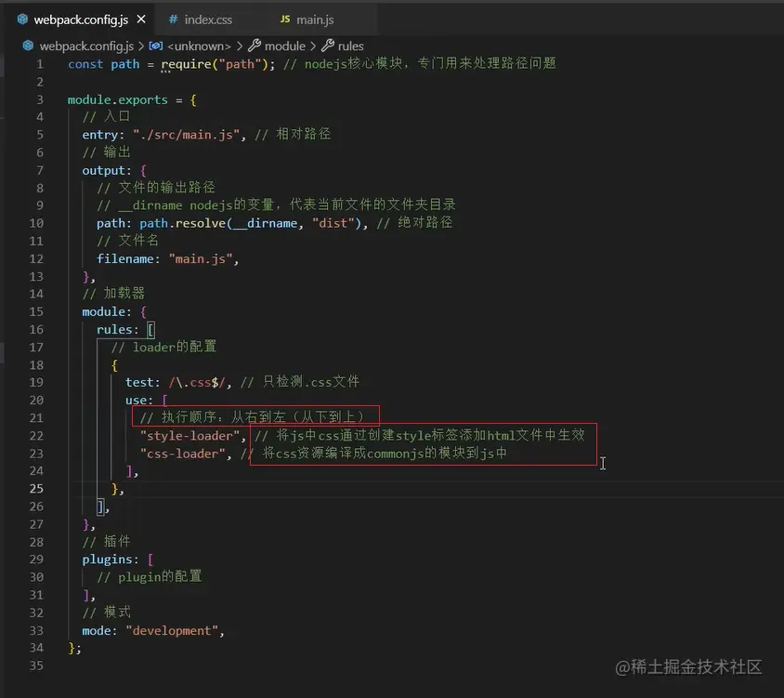Click the "development" mode string

tap(172, 630)
